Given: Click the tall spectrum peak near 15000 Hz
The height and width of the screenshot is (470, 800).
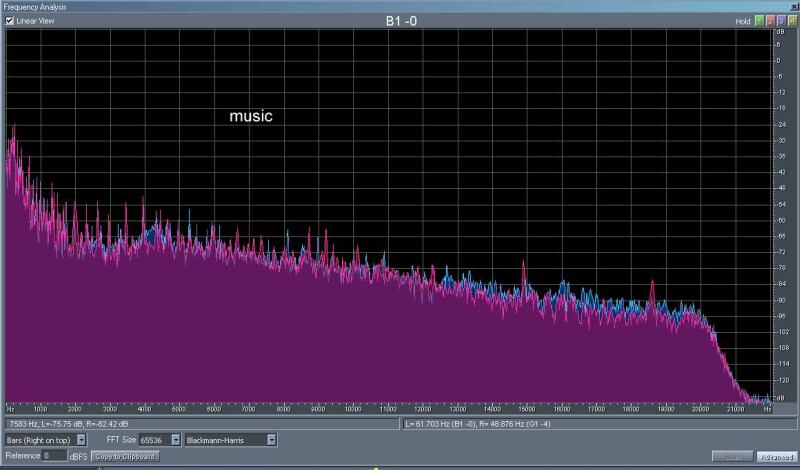Looking at the screenshot, I should pos(523,268).
